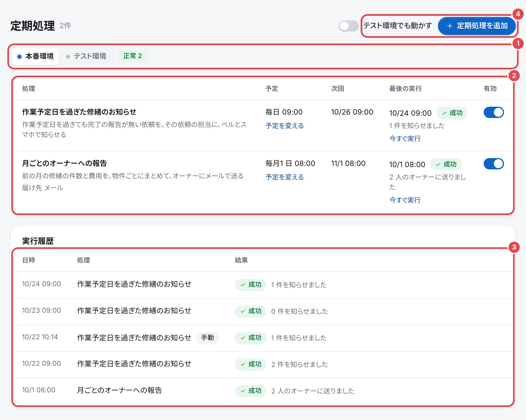526x420 pixels.
Task: Click the 成功 badge in the 10/1 08:00 history row
Action: (x=251, y=391)
